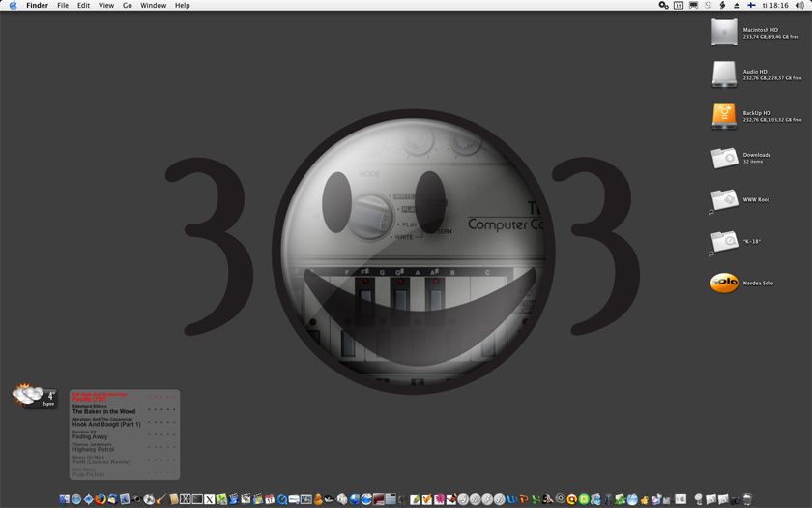812x508 pixels.
Task: Open Safari compass in the Dock
Action: point(76,499)
